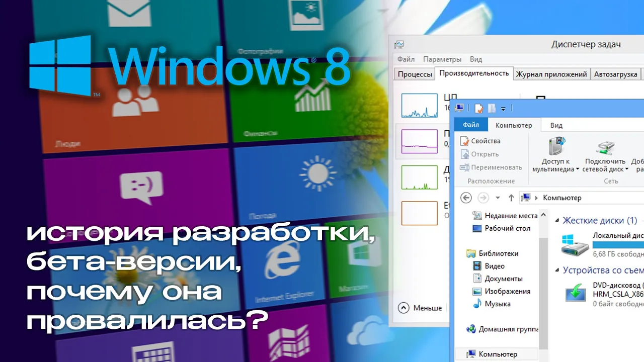This screenshot has width=644, height=362.
Task: Switch to the Процессы tab
Action: (x=415, y=74)
